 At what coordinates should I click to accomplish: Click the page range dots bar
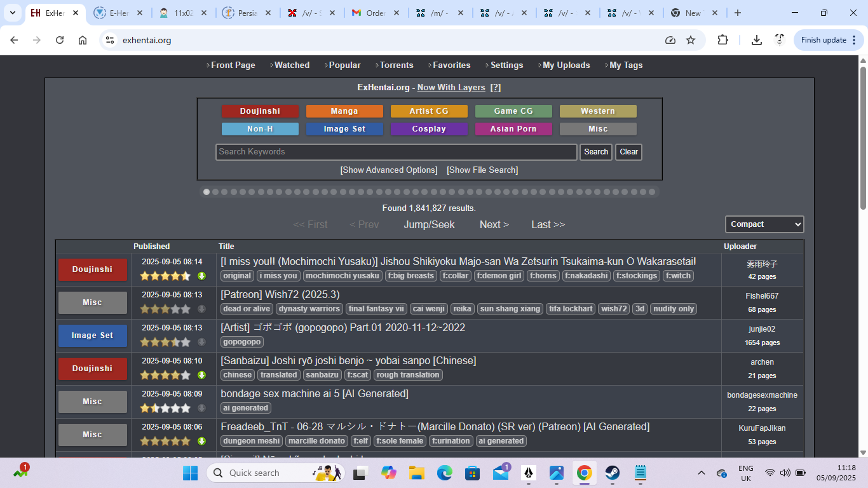pos(429,192)
